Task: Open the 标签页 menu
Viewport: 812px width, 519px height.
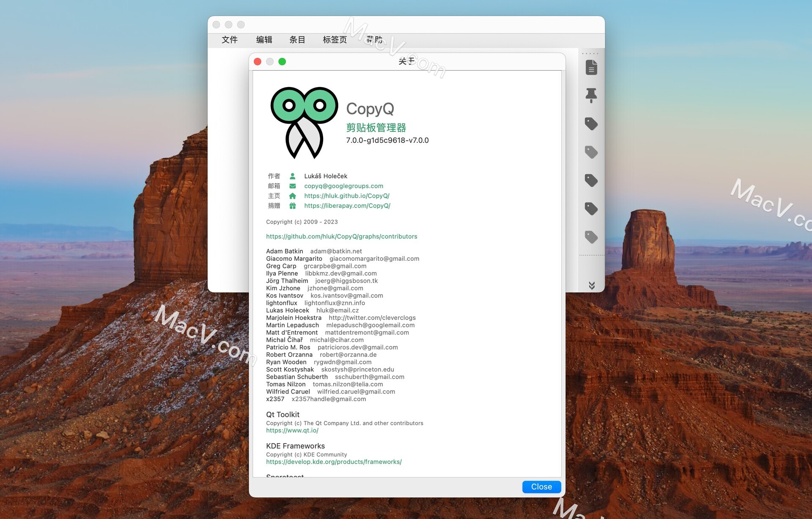Action: click(x=335, y=40)
